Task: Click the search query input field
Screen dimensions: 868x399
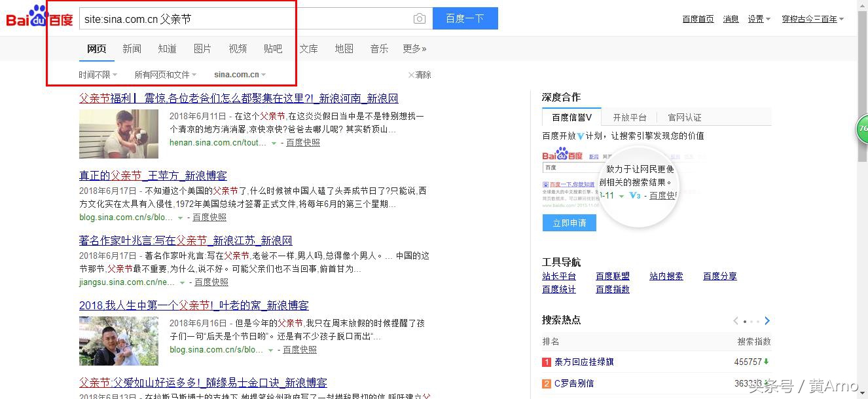Action: (x=245, y=19)
